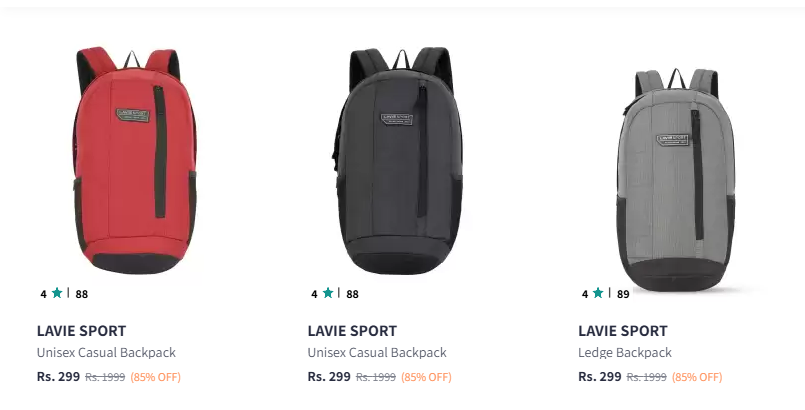Select the 88 ratings count under red backpack
The height and width of the screenshot is (410, 805).
click(x=82, y=294)
